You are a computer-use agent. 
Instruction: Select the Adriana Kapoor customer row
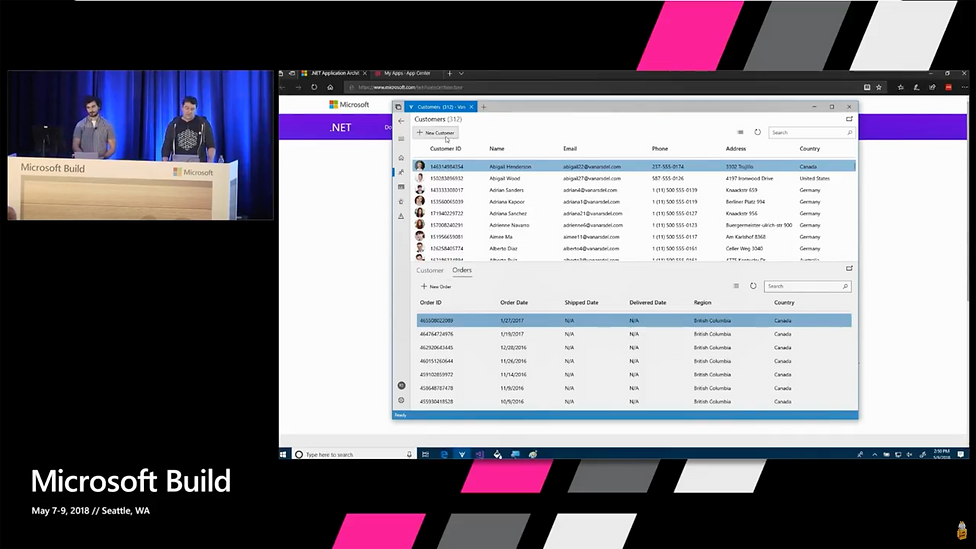click(x=634, y=202)
